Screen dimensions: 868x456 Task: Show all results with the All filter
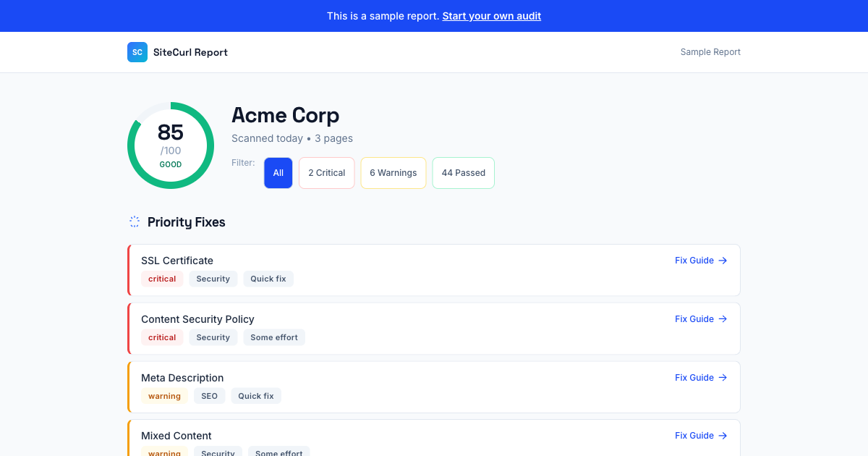tap(278, 173)
